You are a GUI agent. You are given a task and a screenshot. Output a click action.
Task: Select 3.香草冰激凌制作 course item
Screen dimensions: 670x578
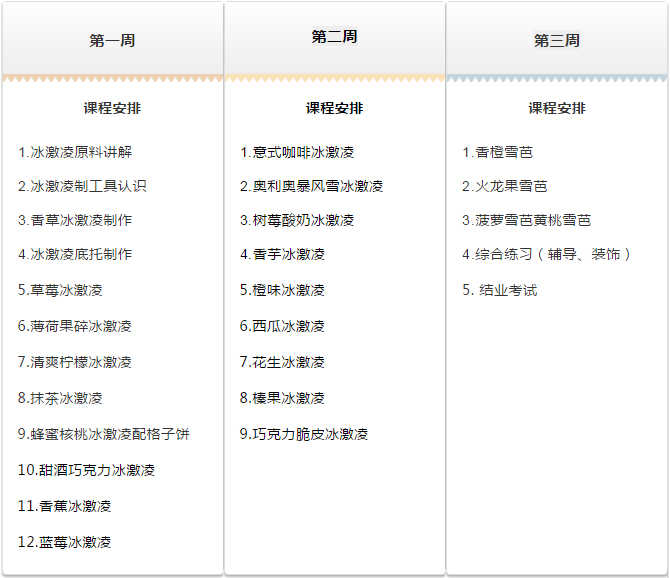coord(75,220)
